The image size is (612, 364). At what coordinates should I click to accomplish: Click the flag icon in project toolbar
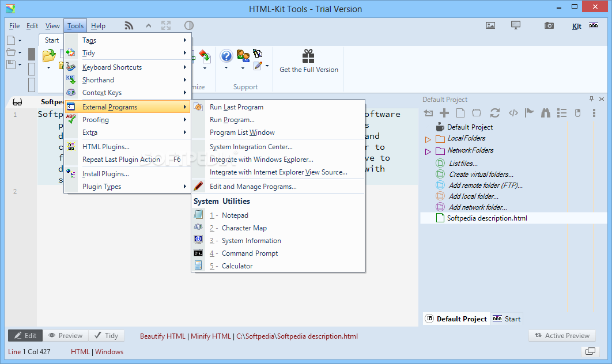[x=529, y=113]
